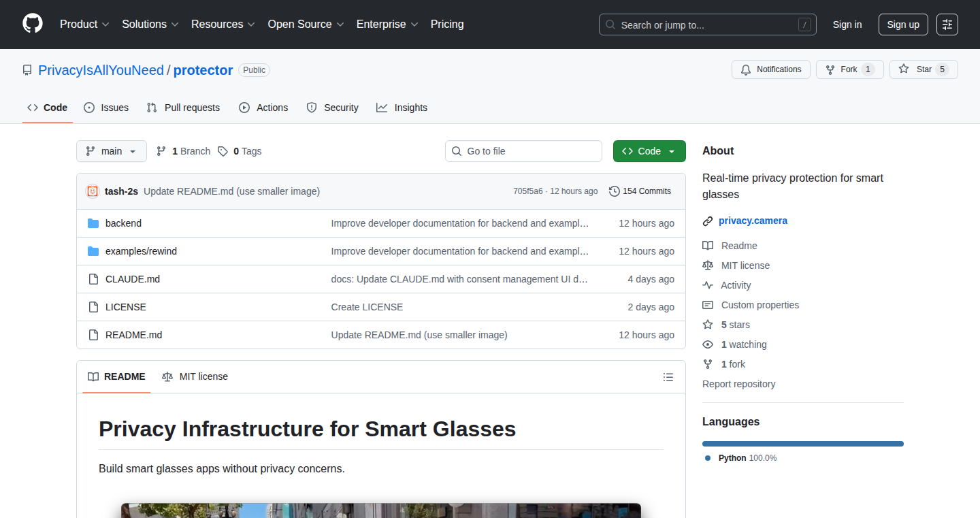This screenshot has width=980, height=518.
Task: Open the protector repository link
Action: tap(203, 70)
